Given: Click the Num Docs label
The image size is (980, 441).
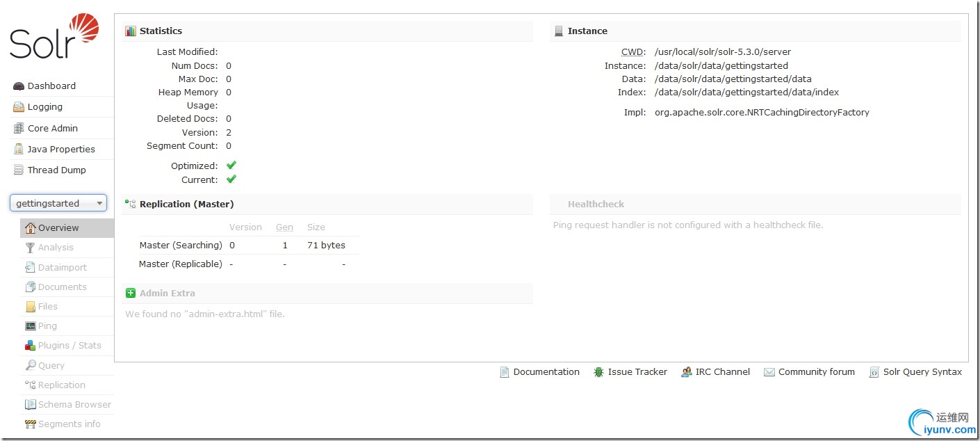Looking at the screenshot, I should [195, 66].
